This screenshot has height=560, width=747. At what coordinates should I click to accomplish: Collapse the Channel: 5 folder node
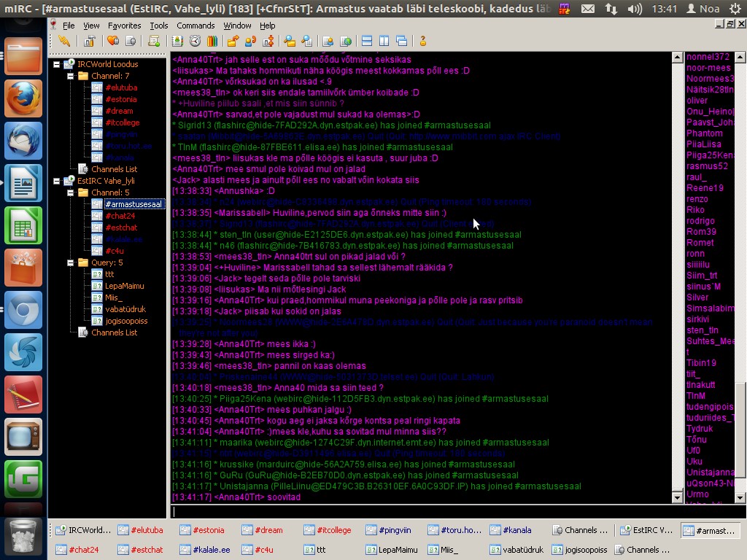point(71,192)
